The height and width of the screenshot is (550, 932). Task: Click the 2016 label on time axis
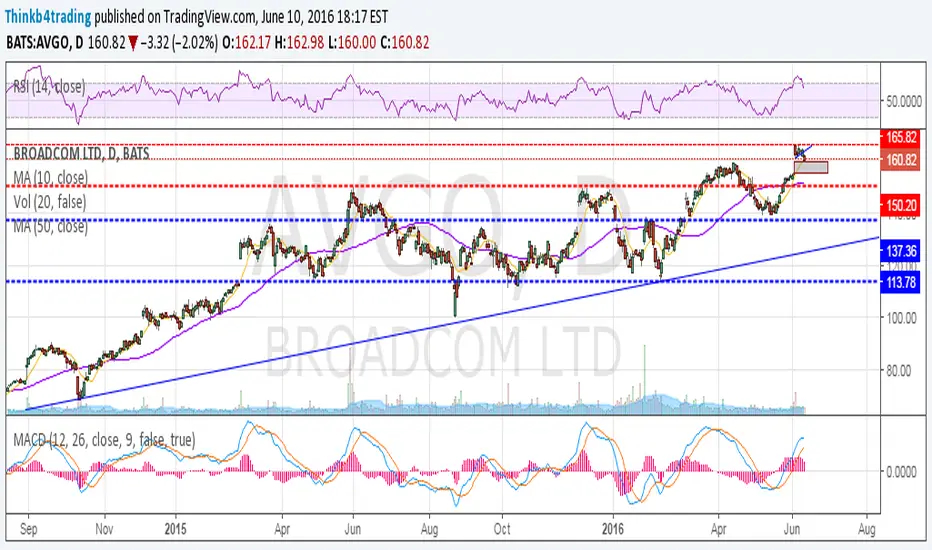(x=613, y=529)
